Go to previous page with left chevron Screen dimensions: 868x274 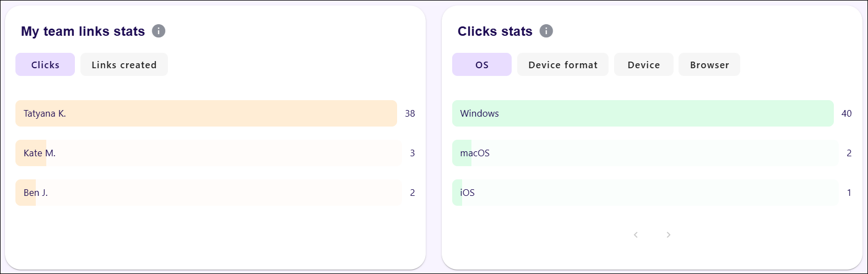point(636,235)
